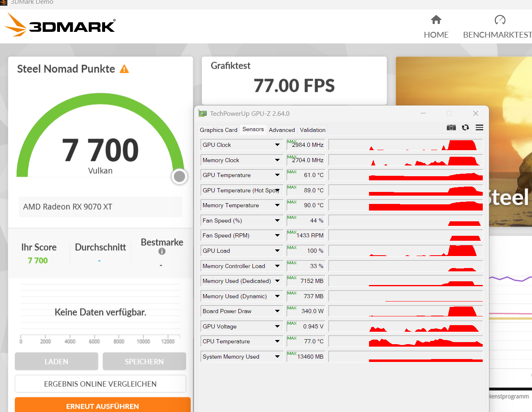This screenshot has height=412, width=532.
Task: Open the Board Power Draw dropdown
Action: [x=277, y=311]
